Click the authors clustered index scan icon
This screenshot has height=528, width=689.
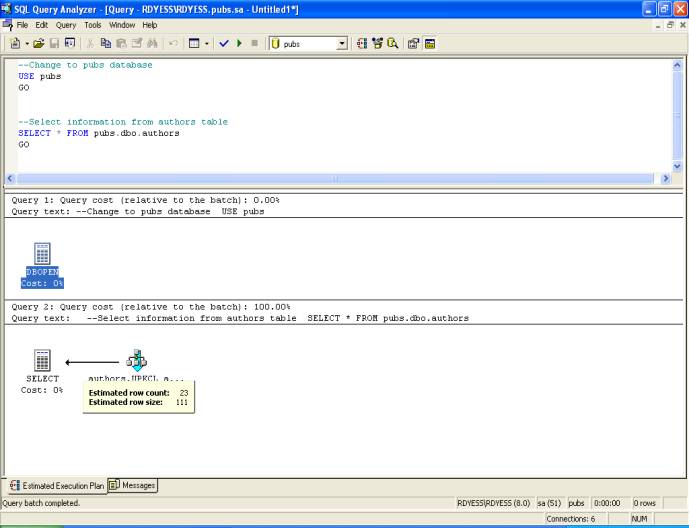(x=137, y=361)
